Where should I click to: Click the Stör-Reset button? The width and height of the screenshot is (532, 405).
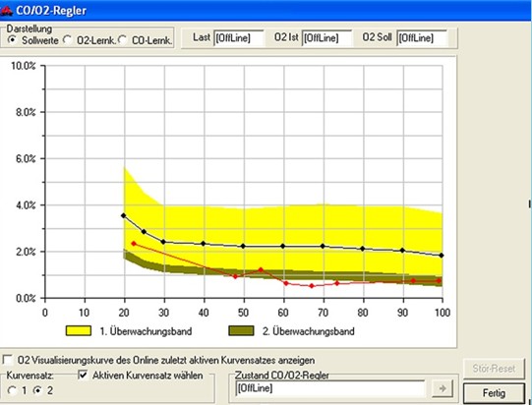[x=494, y=369]
